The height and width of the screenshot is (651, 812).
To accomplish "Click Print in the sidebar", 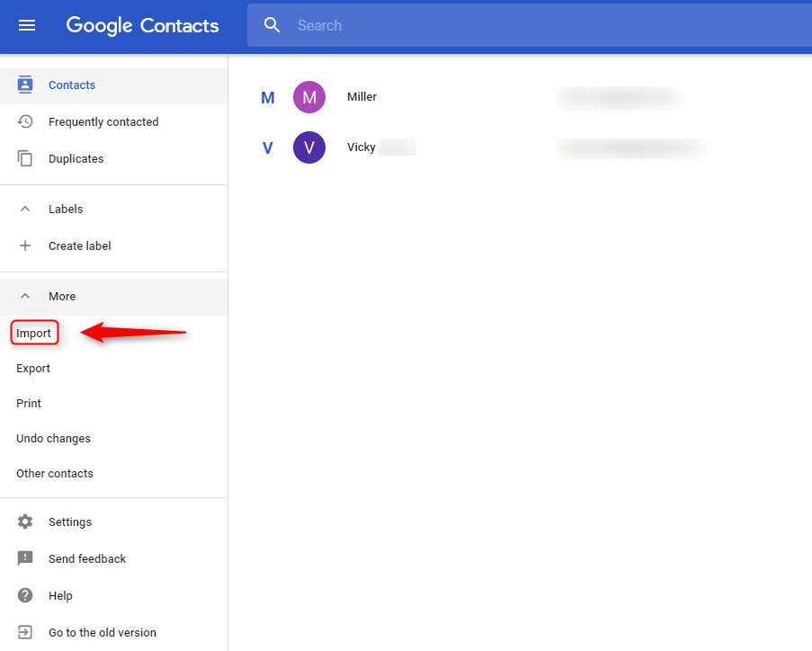I will (28, 403).
